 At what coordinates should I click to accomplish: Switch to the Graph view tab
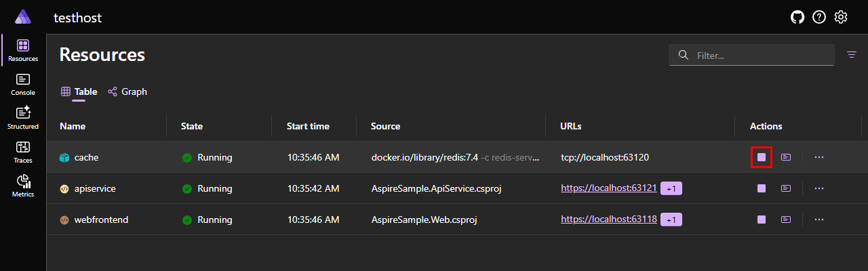(x=127, y=91)
